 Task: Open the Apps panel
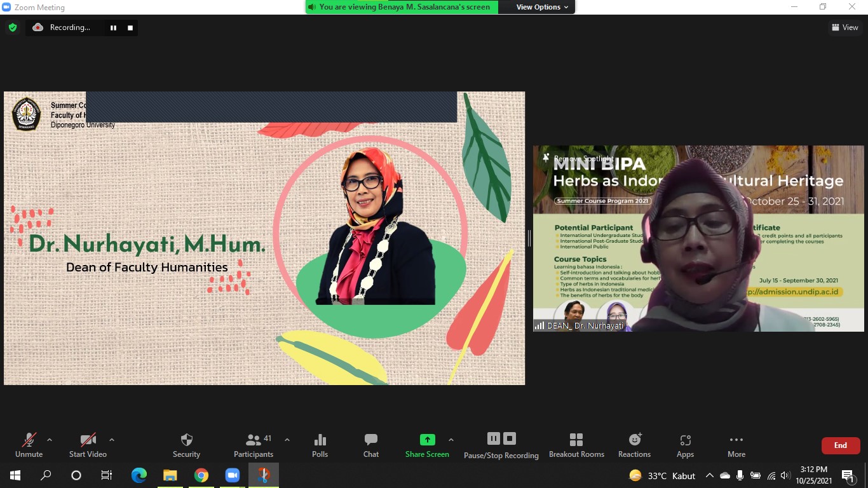click(685, 445)
